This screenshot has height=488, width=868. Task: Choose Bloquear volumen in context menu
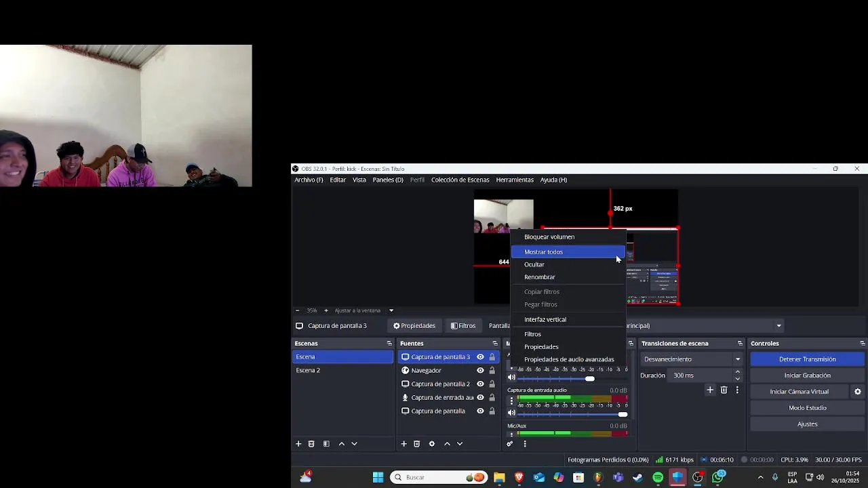click(568, 237)
